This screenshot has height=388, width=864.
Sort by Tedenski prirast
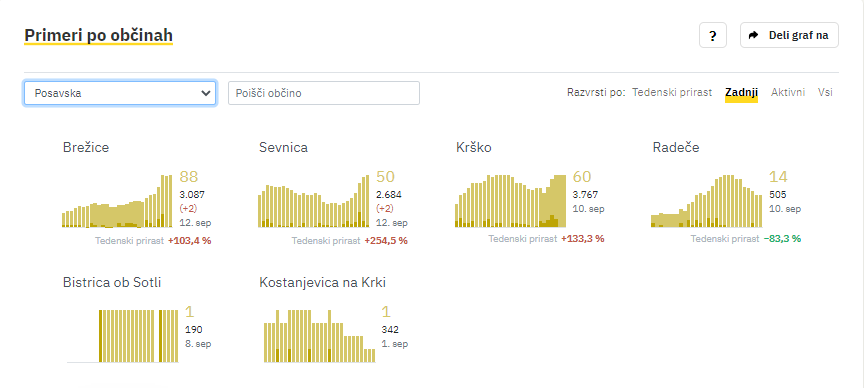672,93
